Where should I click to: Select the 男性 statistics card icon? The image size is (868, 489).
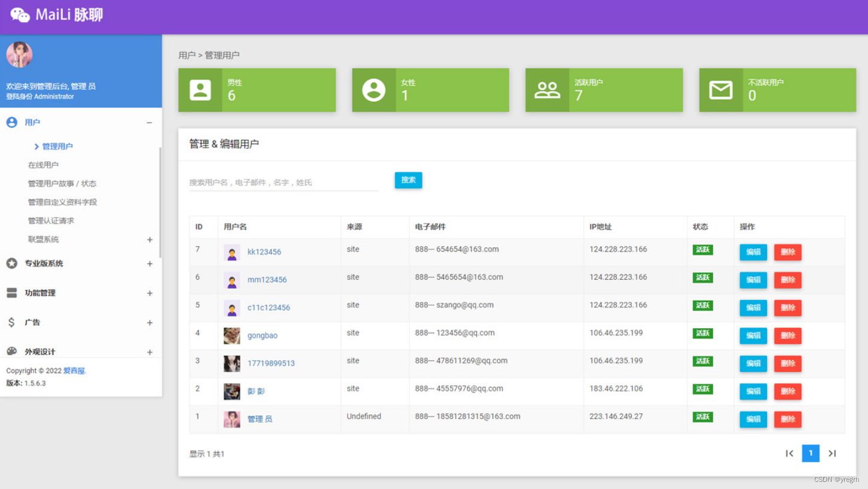coord(199,90)
